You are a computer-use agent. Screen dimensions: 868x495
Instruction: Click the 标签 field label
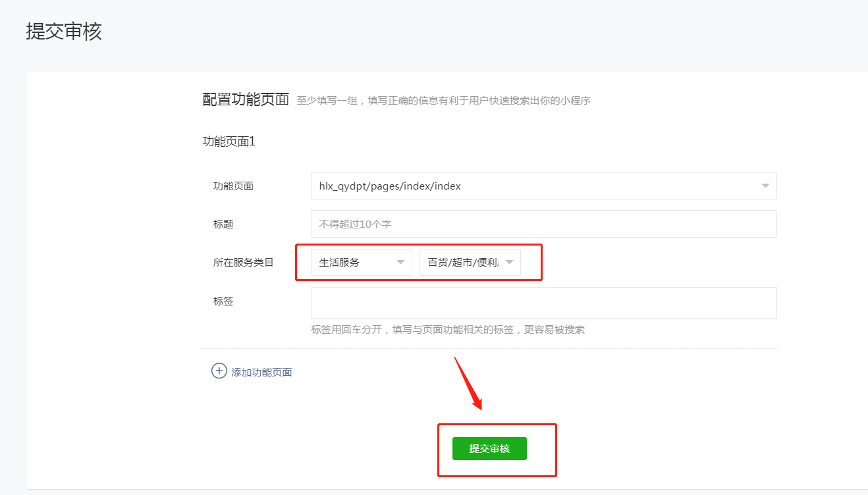[223, 301]
